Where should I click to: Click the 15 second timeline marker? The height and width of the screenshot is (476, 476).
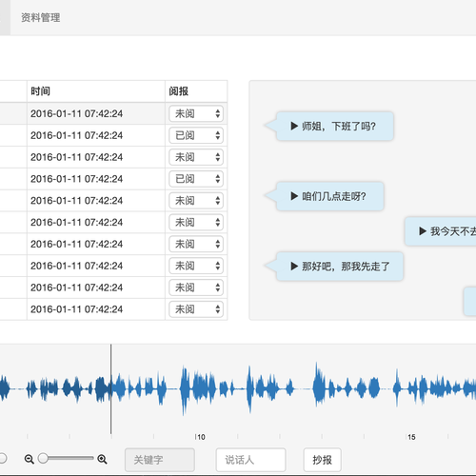click(411, 437)
